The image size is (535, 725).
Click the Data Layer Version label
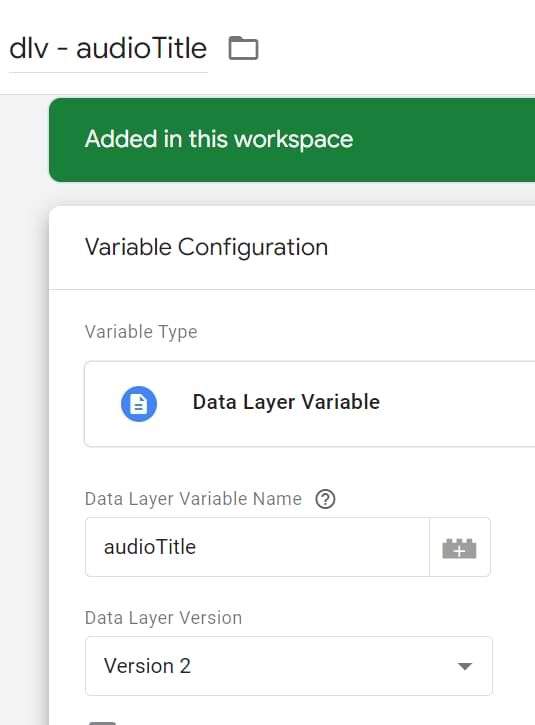(163, 618)
